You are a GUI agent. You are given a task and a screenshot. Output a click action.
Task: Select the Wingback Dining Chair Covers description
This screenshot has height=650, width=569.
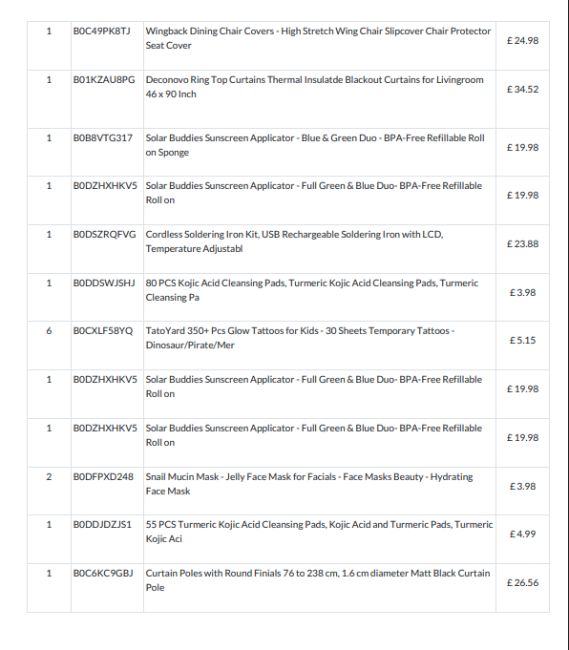[x=318, y=38]
